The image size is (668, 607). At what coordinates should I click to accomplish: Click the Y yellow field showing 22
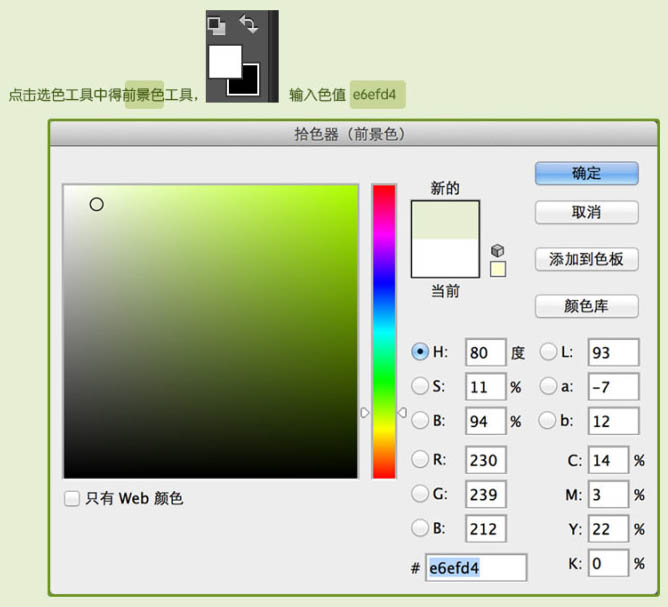[x=608, y=529]
